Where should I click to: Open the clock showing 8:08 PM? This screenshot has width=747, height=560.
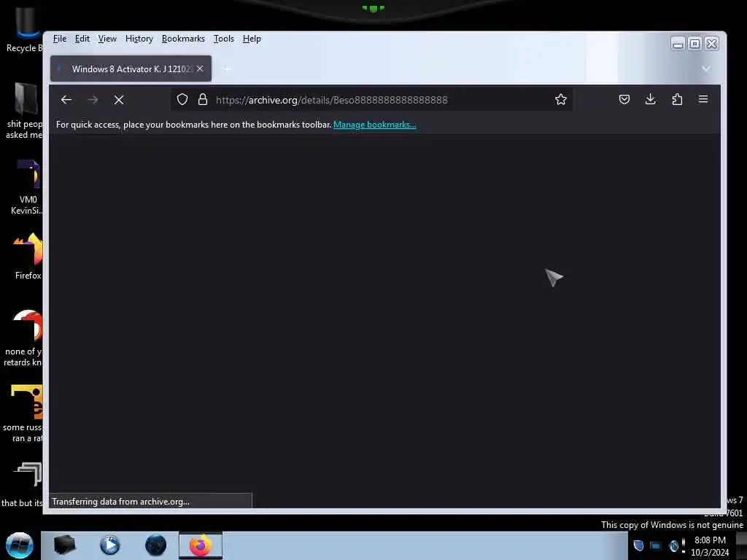(x=710, y=545)
